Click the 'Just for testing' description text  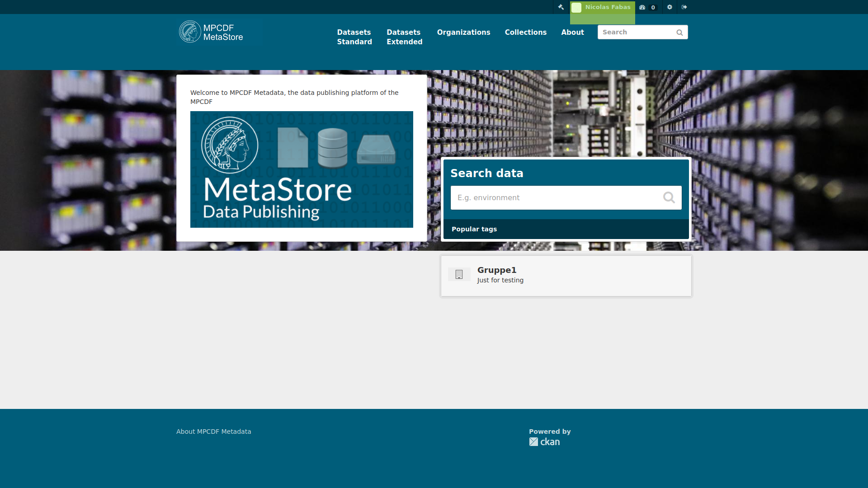point(500,280)
